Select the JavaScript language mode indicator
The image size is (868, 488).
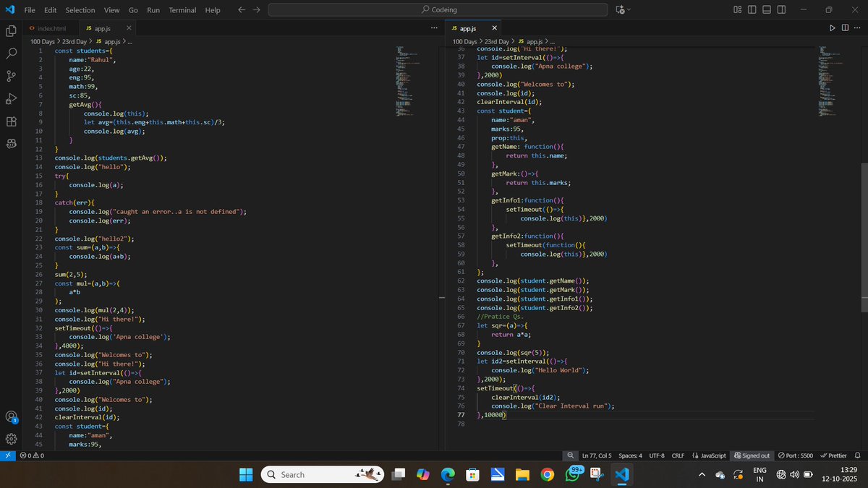pos(710,455)
